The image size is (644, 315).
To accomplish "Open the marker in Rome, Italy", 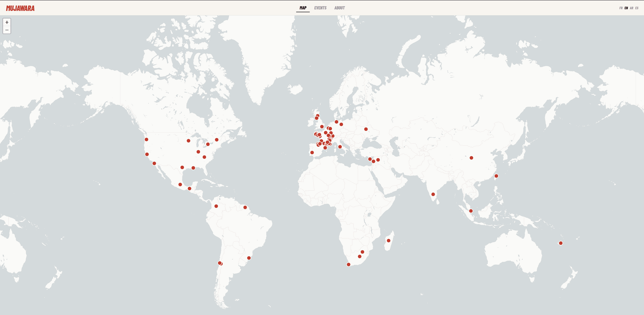I will tap(340, 147).
